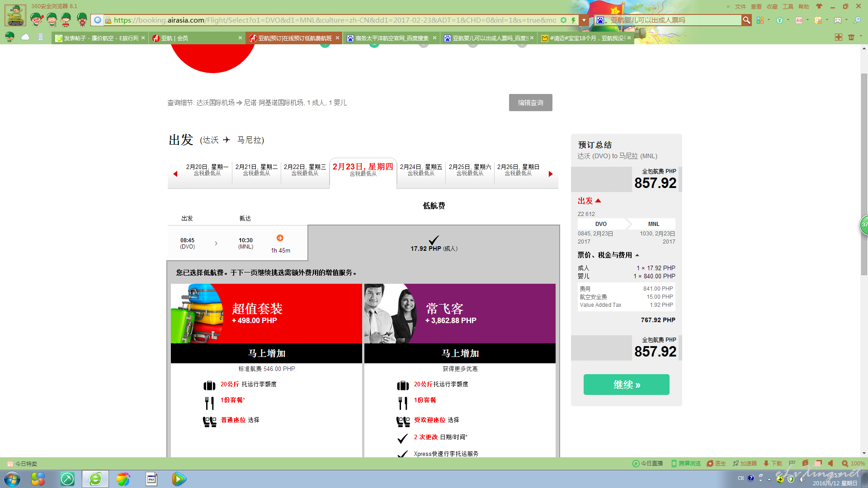Click 跨屏浏览 in status bar
Screen dimensions: 868x488
[x=686, y=464]
